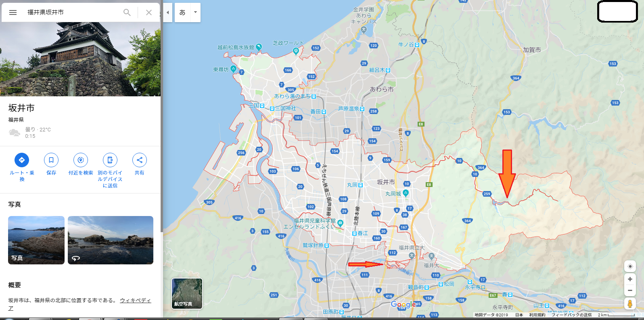Open the 写真 coastal photo thumbnail
Image resolution: width=644 pixels, height=320 pixels.
click(x=36, y=240)
